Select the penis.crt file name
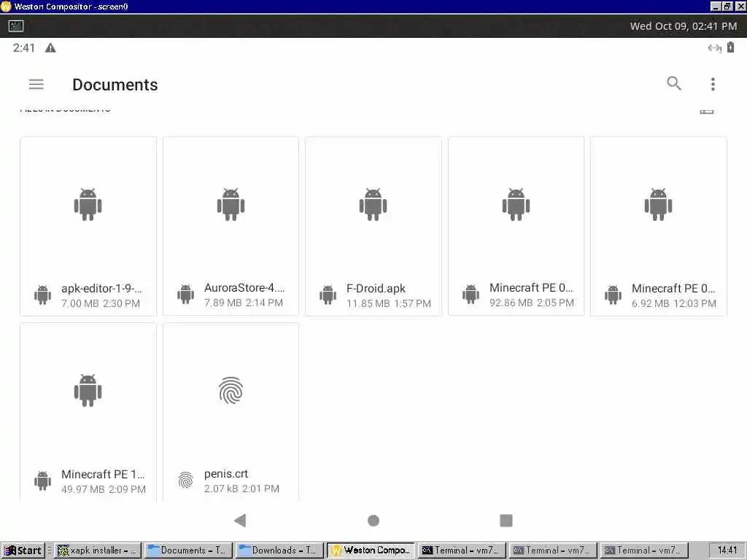The height and width of the screenshot is (560, 747). 226,474
